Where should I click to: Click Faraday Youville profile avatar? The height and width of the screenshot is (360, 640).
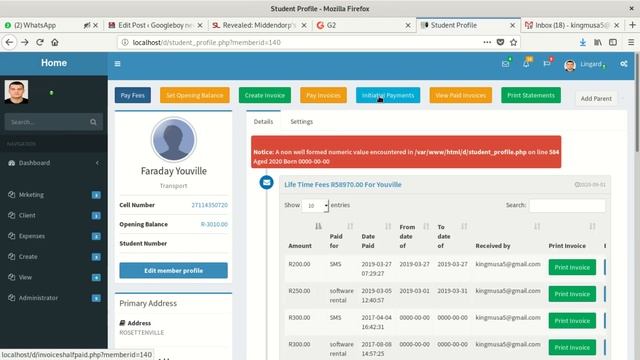173,140
